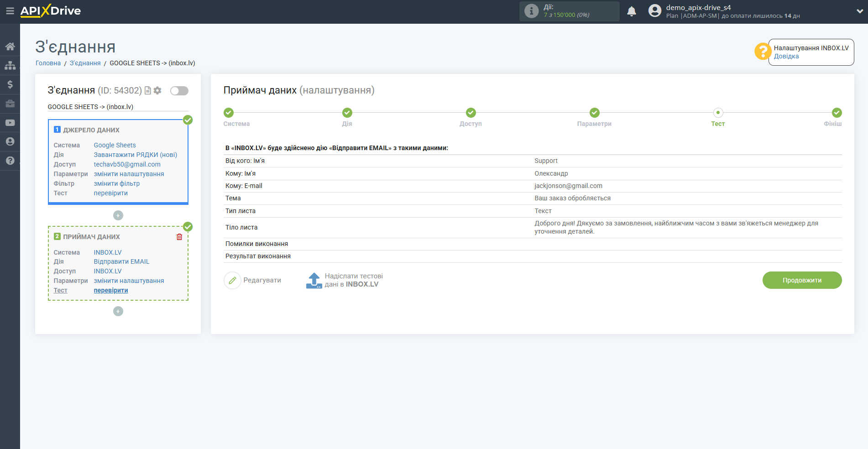Go to the Фініш step
This screenshot has width=868, height=449.
tap(837, 113)
